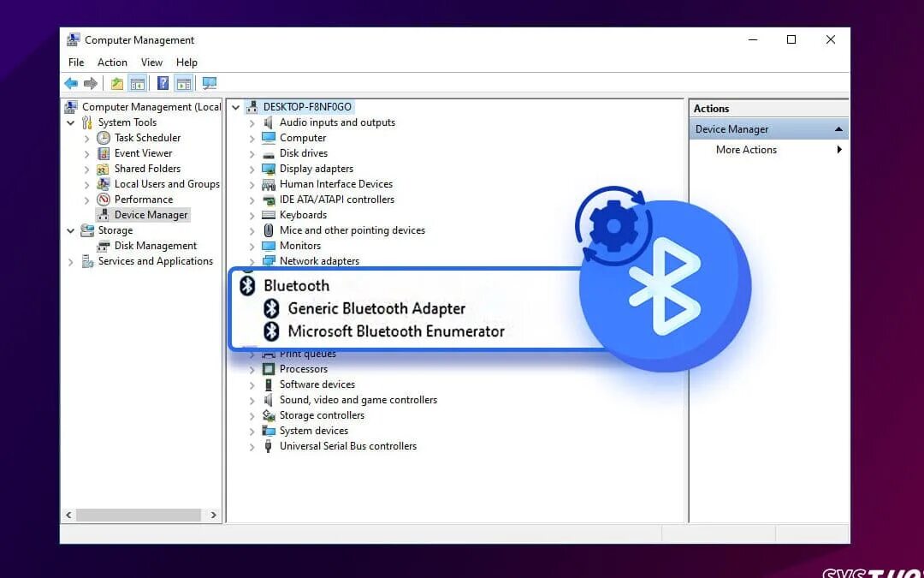
Task: Select Network adapters category
Action: (x=319, y=261)
